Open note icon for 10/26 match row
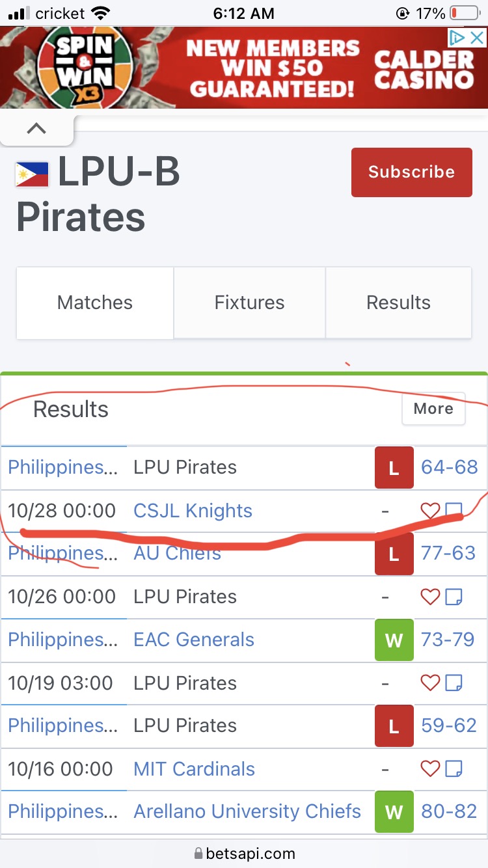 click(454, 597)
